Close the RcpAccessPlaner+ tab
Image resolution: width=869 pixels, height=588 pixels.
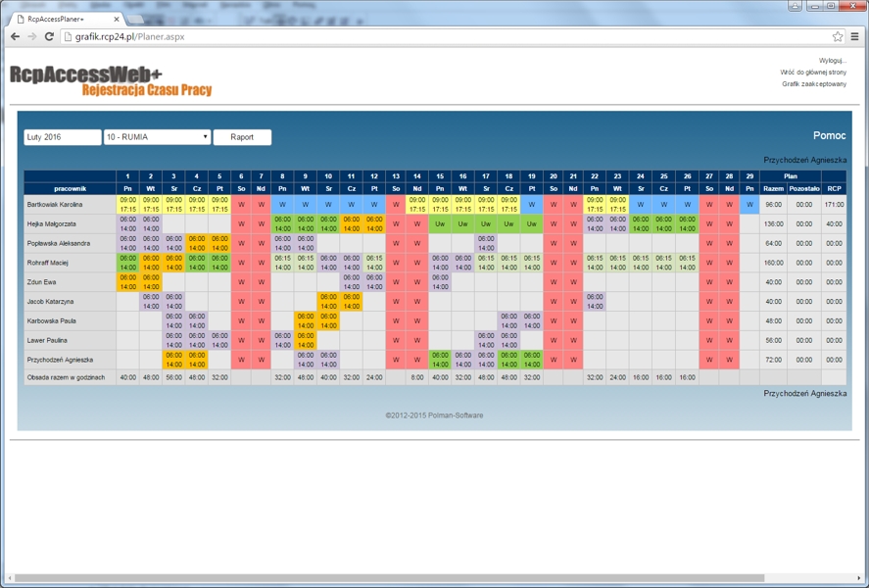[118, 19]
